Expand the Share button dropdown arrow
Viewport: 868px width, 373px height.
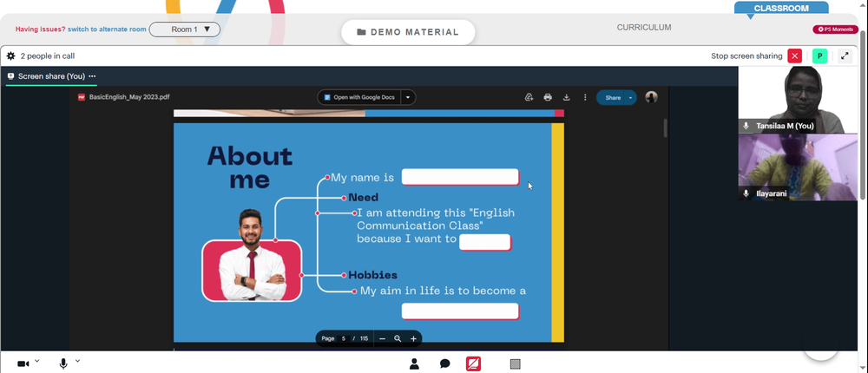(630, 97)
